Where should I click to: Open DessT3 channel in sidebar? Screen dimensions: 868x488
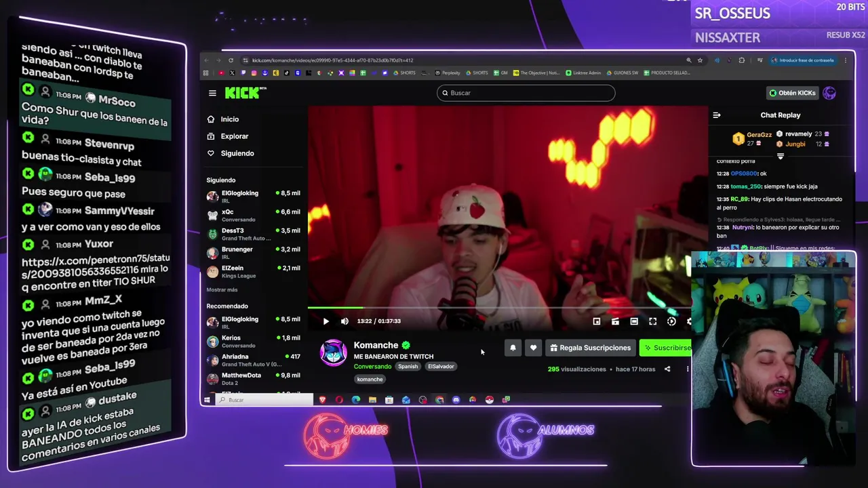[254, 234]
